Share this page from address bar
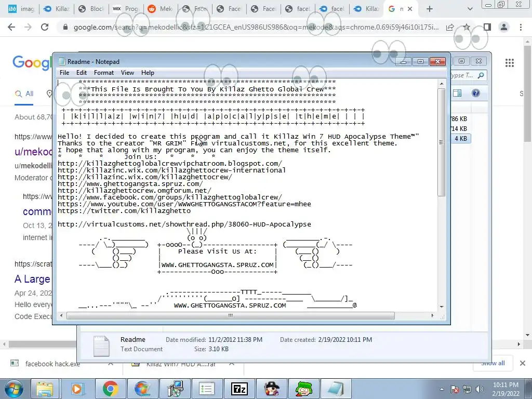This screenshot has width=532, height=399. pos(450,27)
